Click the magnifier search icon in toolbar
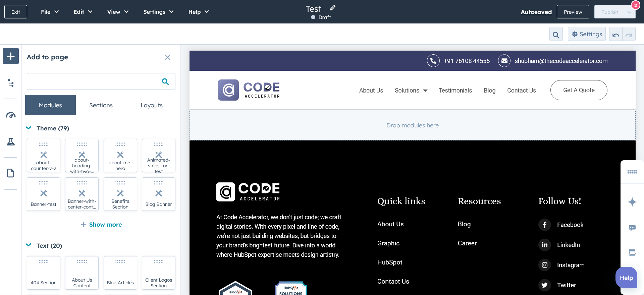The height and width of the screenshot is (295, 644). (x=556, y=35)
